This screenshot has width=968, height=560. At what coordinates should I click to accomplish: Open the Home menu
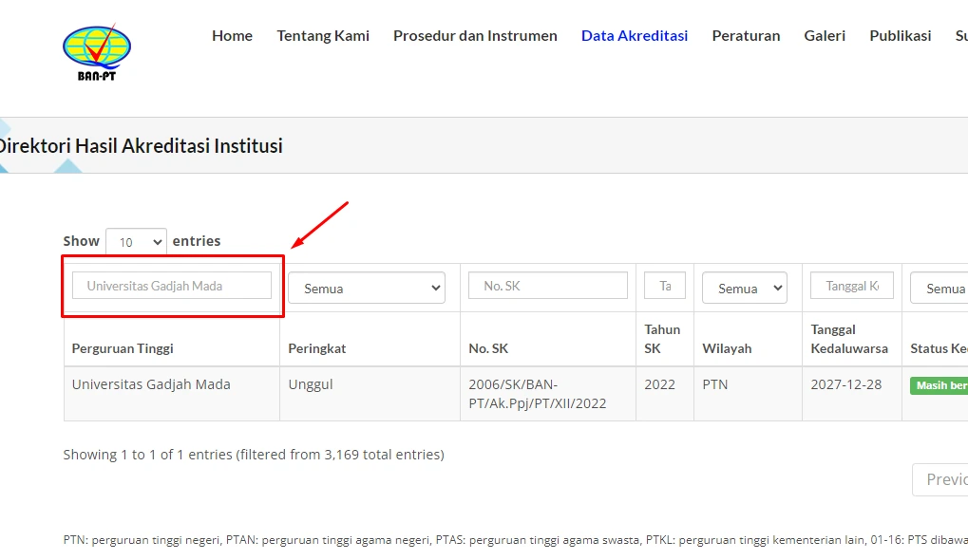tap(232, 36)
